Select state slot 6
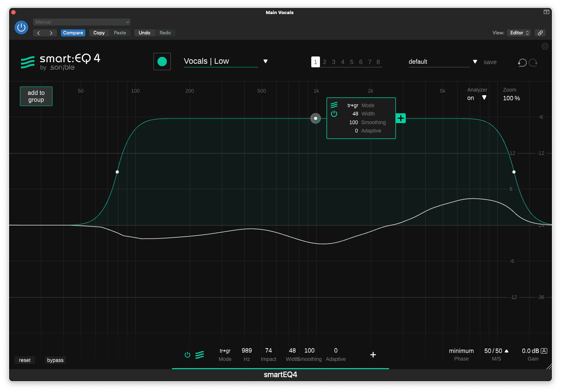 [x=361, y=62]
